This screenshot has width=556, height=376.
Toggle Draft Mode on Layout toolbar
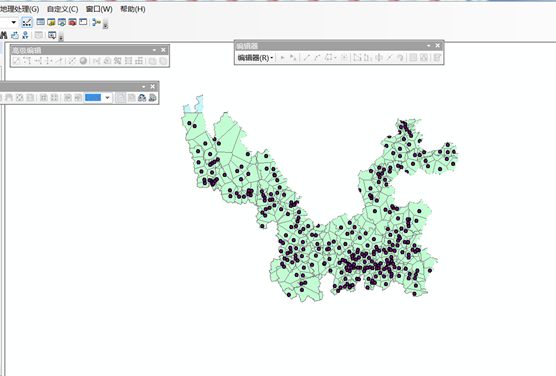tap(121, 98)
